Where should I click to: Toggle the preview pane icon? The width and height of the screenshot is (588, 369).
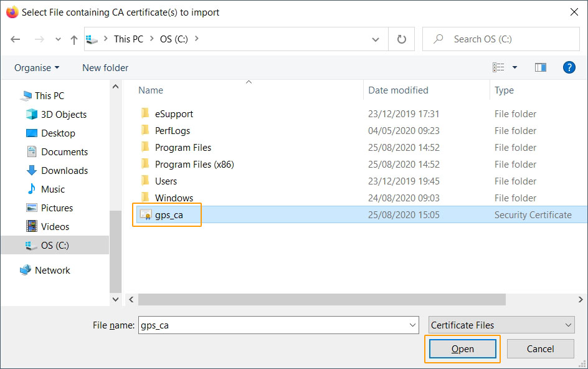[x=540, y=67]
